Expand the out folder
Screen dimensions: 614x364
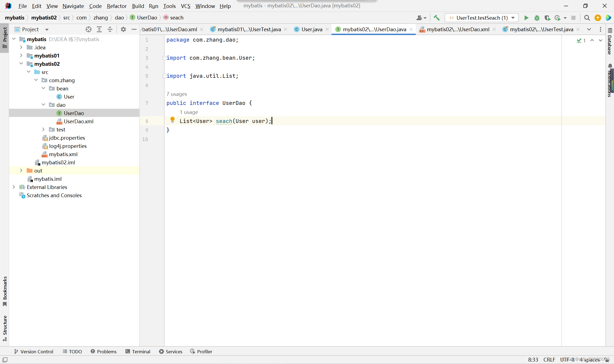click(21, 171)
